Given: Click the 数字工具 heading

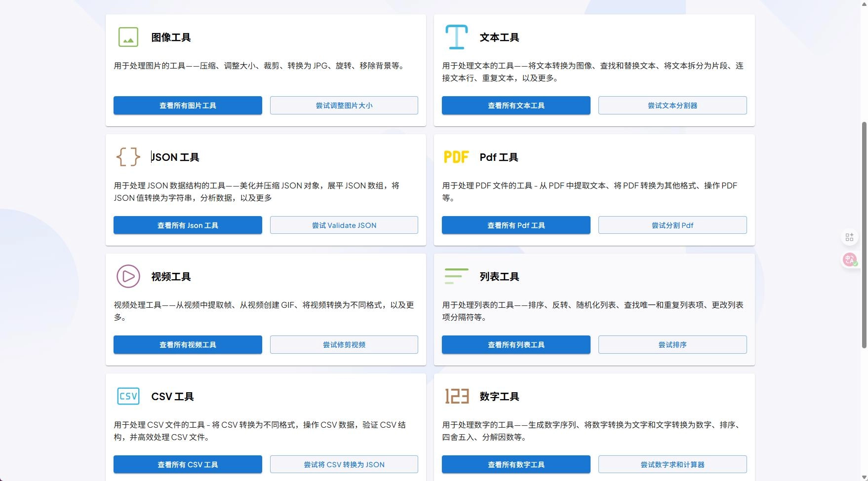Looking at the screenshot, I should pyautogui.click(x=499, y=397).
